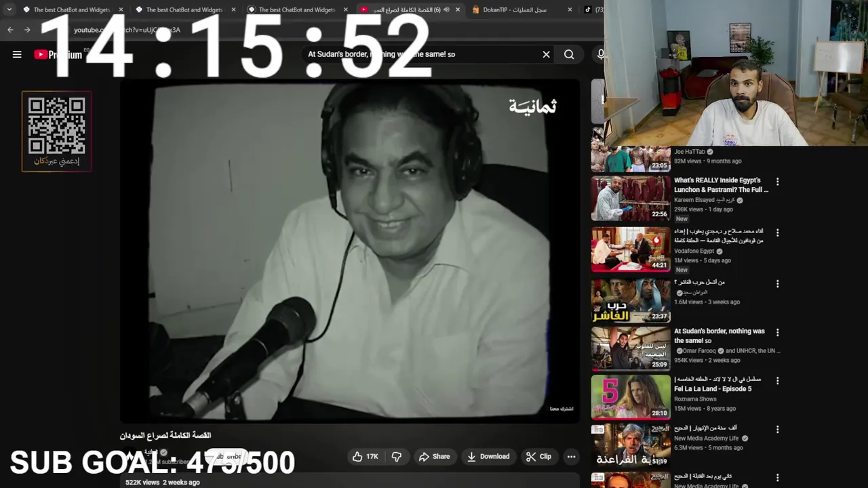Open options menu for the 23:37 video
Screen dimensions: 868x488
click(778, 283)
